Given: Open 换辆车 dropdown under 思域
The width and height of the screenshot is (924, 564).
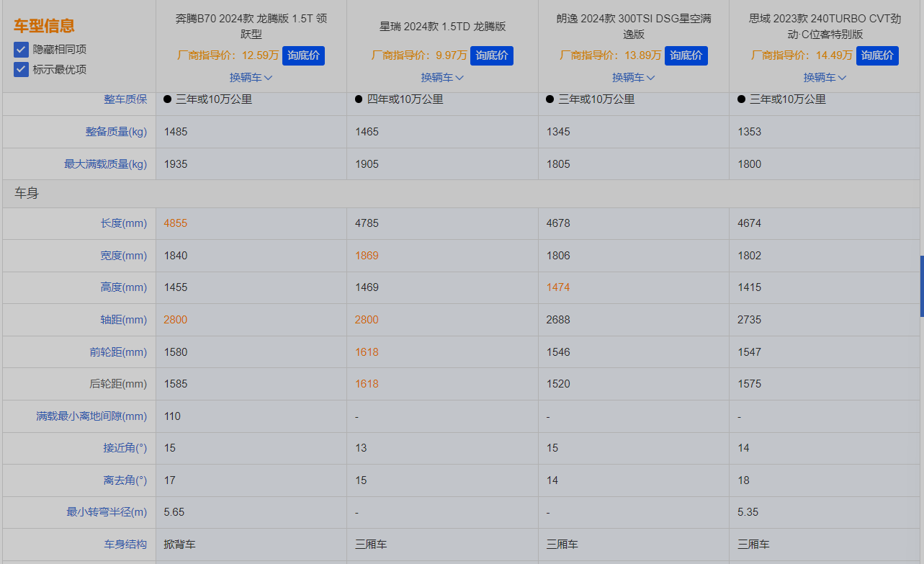Looking at the screenshot, I should click(825, 78).
